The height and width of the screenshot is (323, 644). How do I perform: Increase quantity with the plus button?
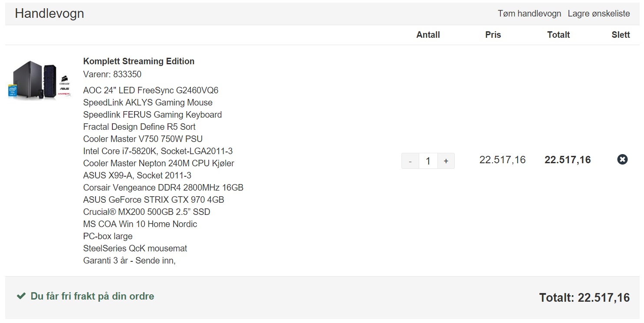pyautogui.click(x=446, y=161)
